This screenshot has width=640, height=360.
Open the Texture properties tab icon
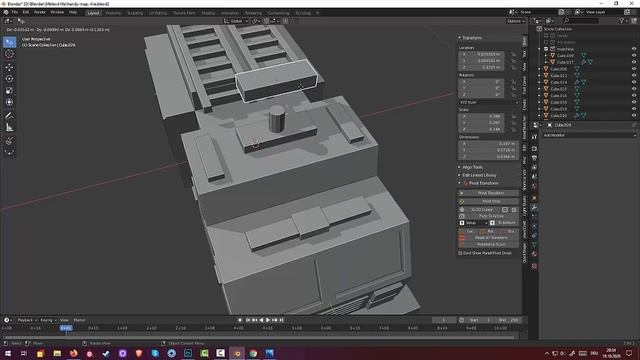coord(534,266)
